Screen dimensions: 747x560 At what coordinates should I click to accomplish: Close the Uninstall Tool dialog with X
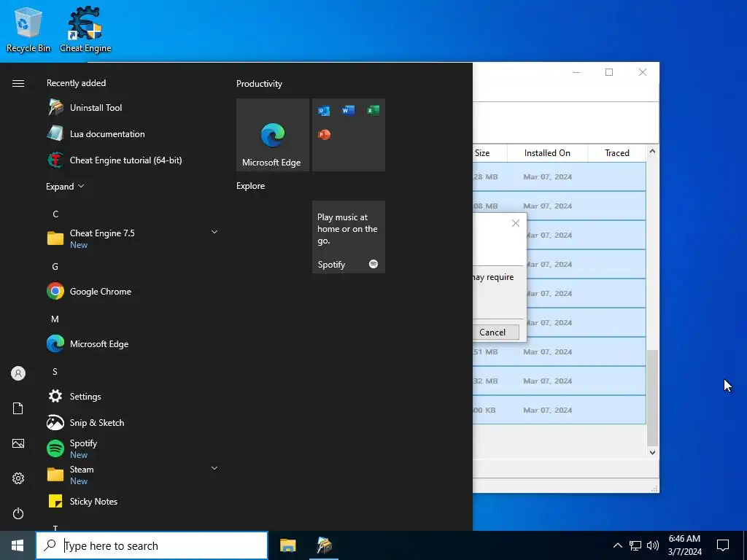coord(516,223)
